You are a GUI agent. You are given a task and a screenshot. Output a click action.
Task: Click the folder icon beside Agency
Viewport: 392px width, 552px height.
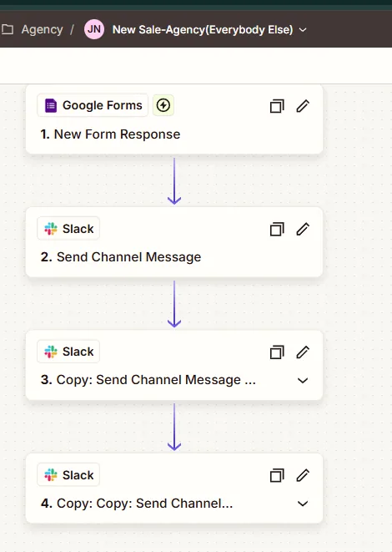7,29
